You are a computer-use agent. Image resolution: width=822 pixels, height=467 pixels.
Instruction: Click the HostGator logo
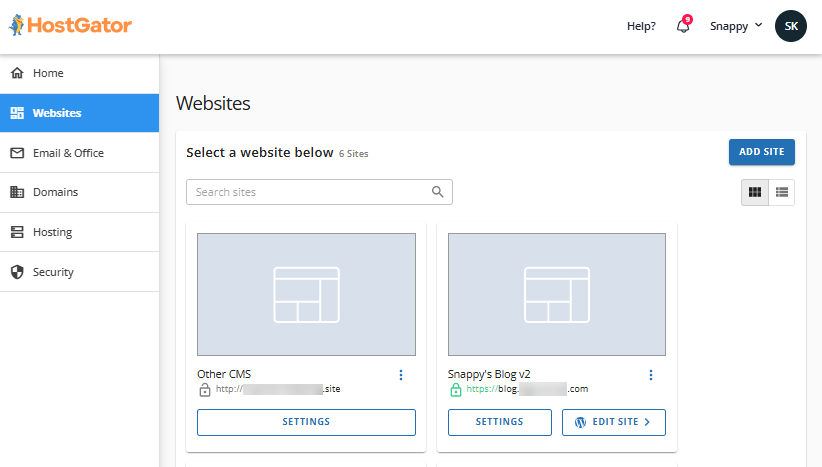(70, 25)
